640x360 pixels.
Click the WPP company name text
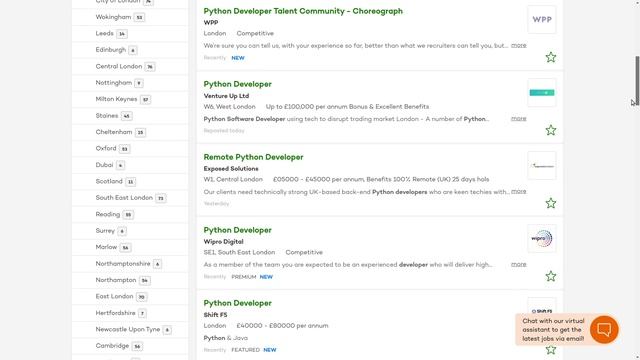(211, 23)
